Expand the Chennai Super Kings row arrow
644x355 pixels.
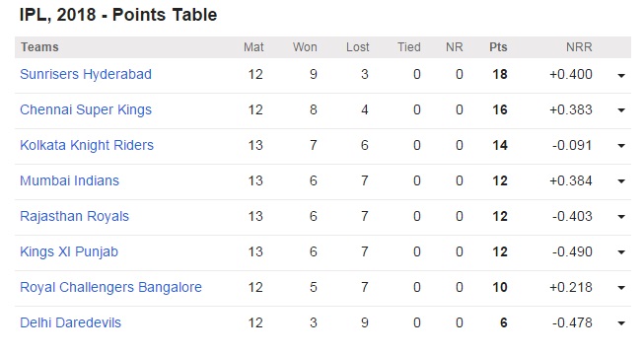(x=621, y=110)
